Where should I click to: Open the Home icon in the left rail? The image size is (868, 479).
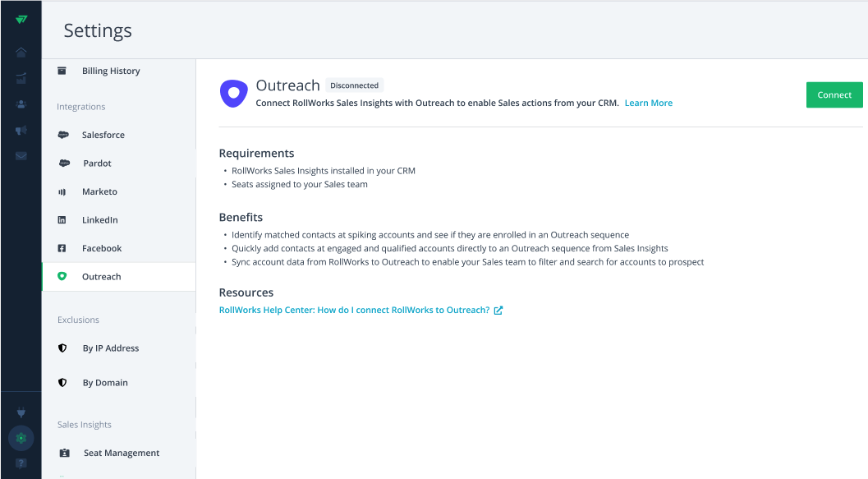[x=21, y=52]
